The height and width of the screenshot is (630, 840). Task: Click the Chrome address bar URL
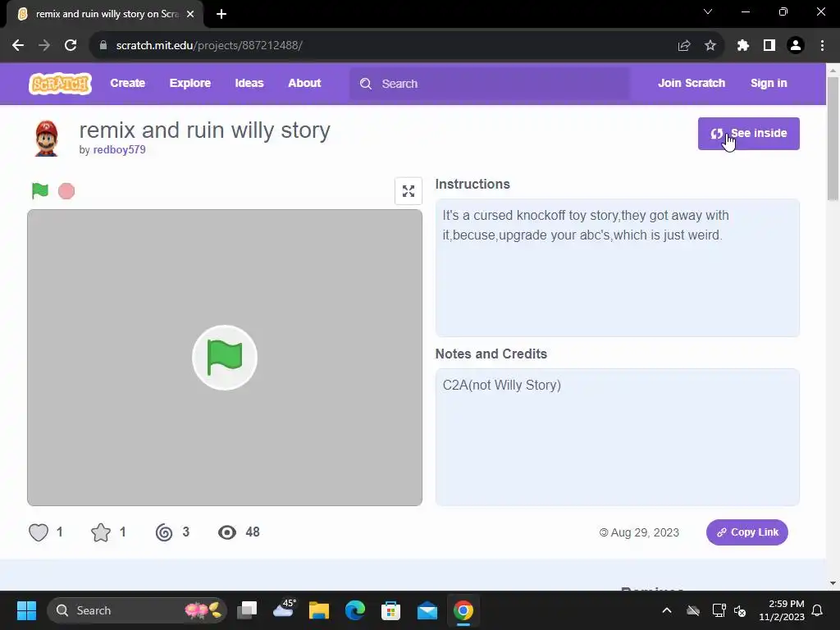coord(209,46)
